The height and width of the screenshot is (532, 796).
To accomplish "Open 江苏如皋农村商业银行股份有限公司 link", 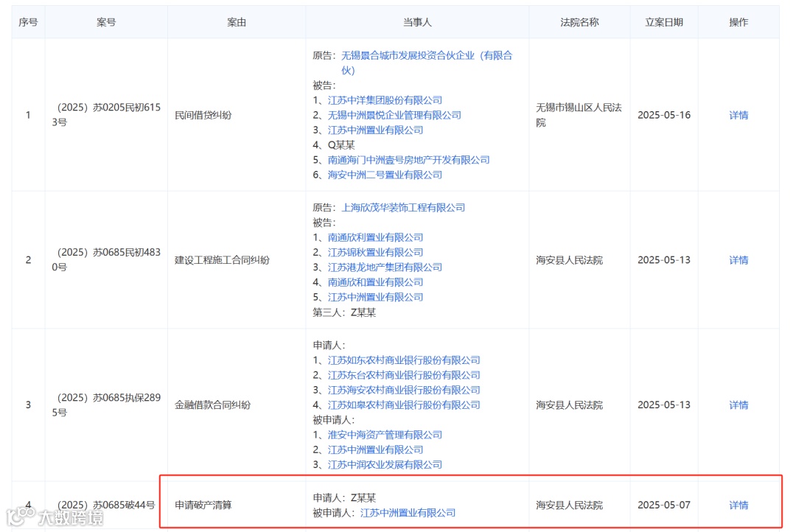I will 404,405.
